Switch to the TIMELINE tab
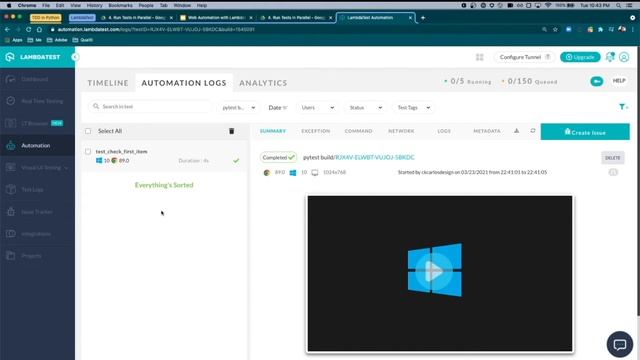The width and height of the screenshot is (640, 360). (x=108, y=83)
